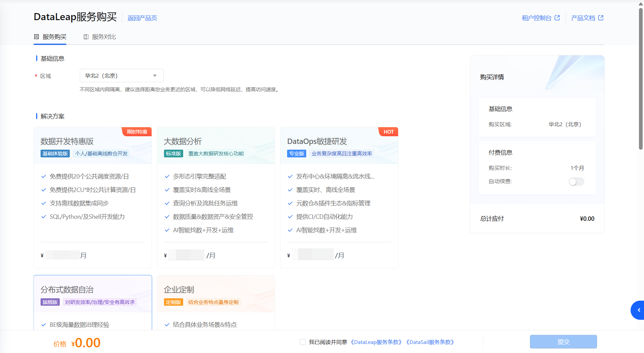The height and width of the screenshot is (353, 644).
Task: Click checkmark beside BE级海量数据治理经验
Action: [x=43, y=325]
